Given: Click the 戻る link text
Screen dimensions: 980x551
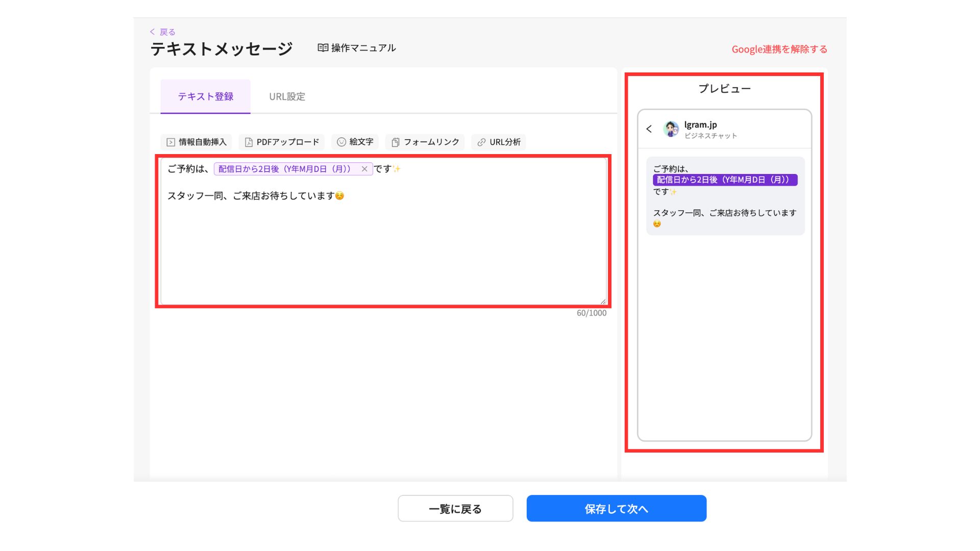Looking at the screenshot, I should [167, 32].
